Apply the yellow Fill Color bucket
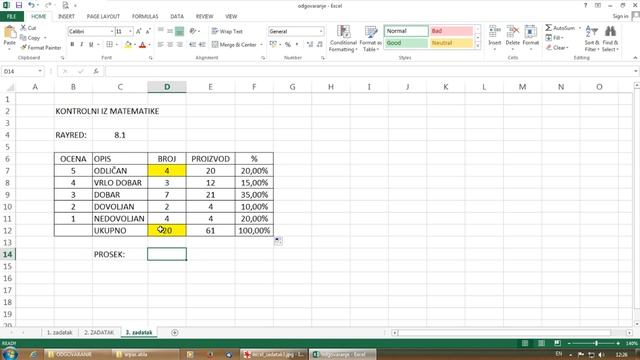Image resolution: width=640 pixels, height=360 pixels. [x=128, y=44]
